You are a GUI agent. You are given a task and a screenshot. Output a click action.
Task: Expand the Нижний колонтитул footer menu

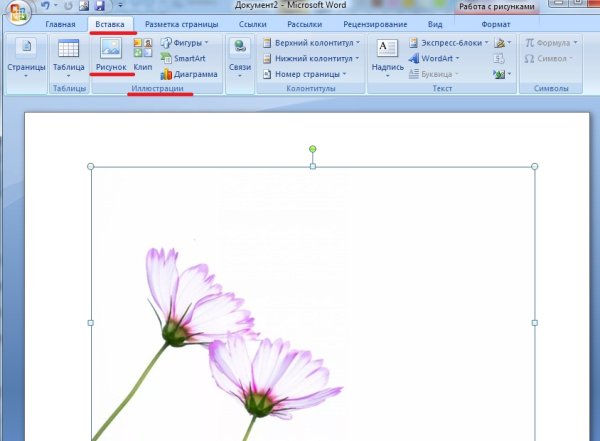click(310, 59)
